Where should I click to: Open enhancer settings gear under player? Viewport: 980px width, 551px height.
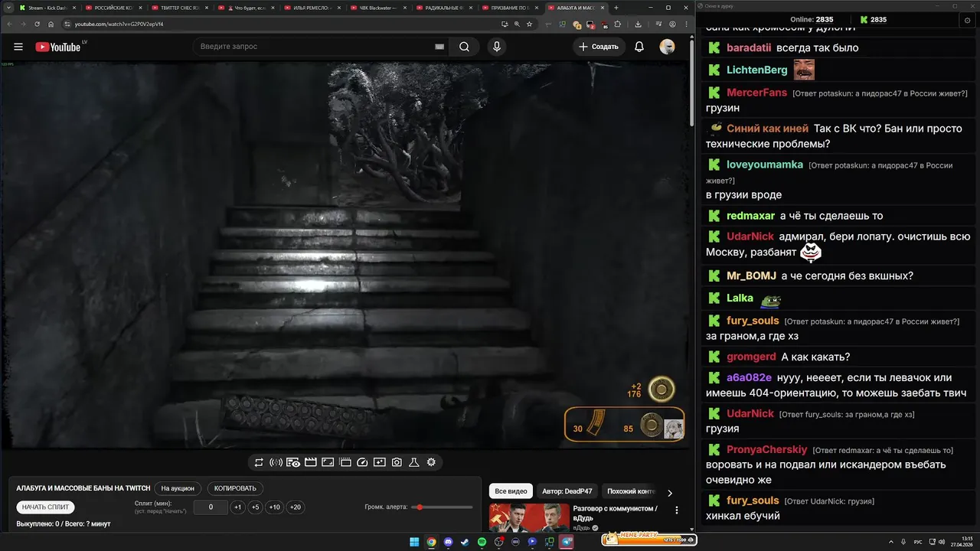[x=431, y=462]
